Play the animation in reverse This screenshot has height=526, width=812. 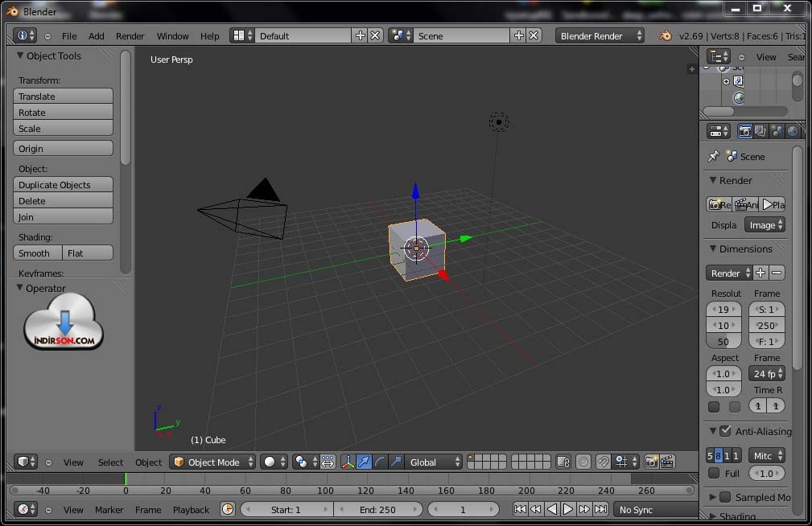point(552,509)
